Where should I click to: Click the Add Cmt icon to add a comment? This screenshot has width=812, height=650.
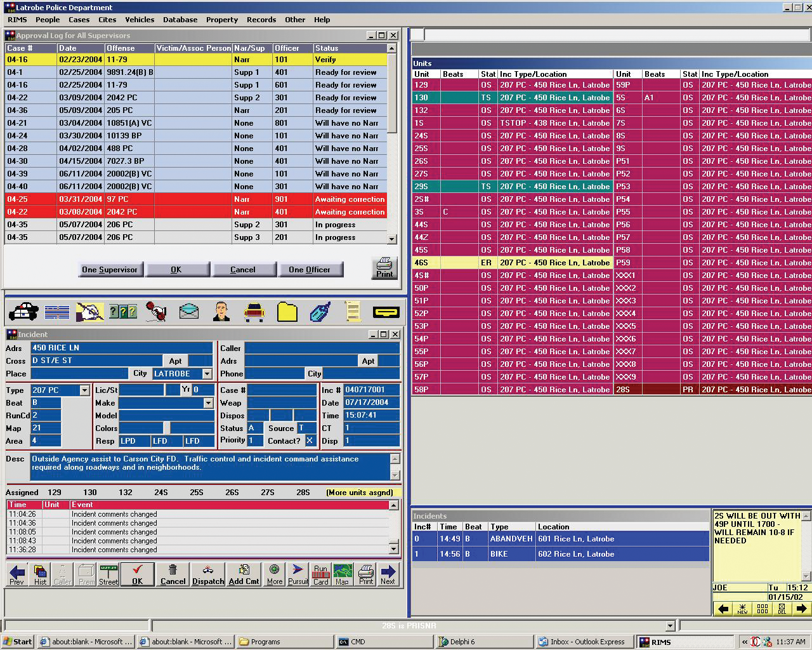pyautogui.click(x=244, y=574)
